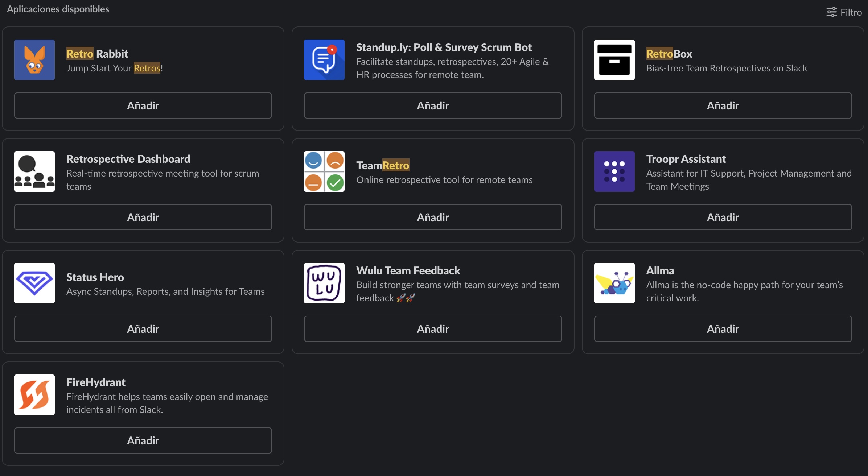Click the Status Hero shield icon

[34, 283]
